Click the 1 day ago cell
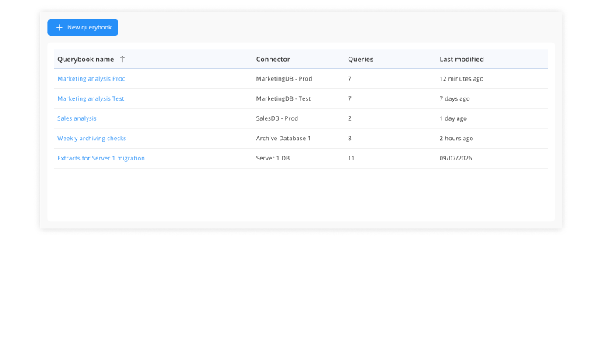This screenshot has width=601, height=364. [x=453, y=118]
